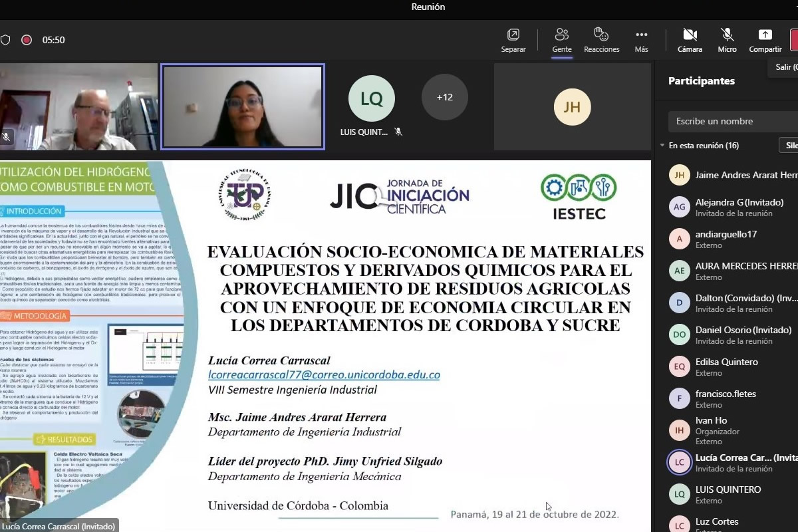The height and width of the screenshot is (532, 798).
Task: Toggle the Gente participants panel
Action: coord(562,41)
